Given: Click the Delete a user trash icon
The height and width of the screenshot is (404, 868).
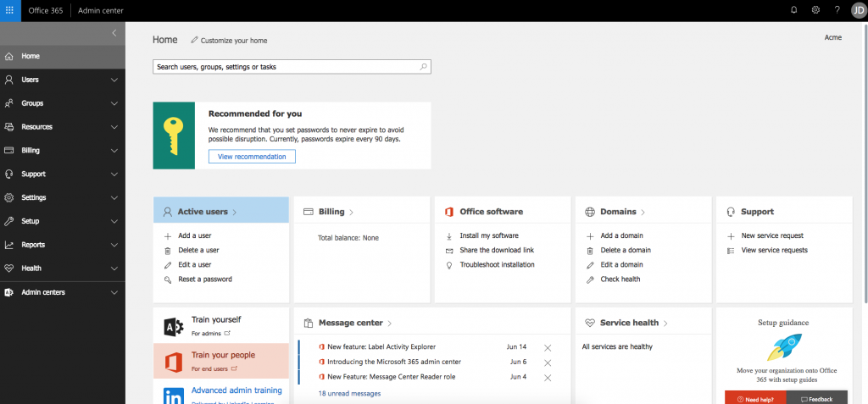Looking at the screenshot, I should point(168,250).
